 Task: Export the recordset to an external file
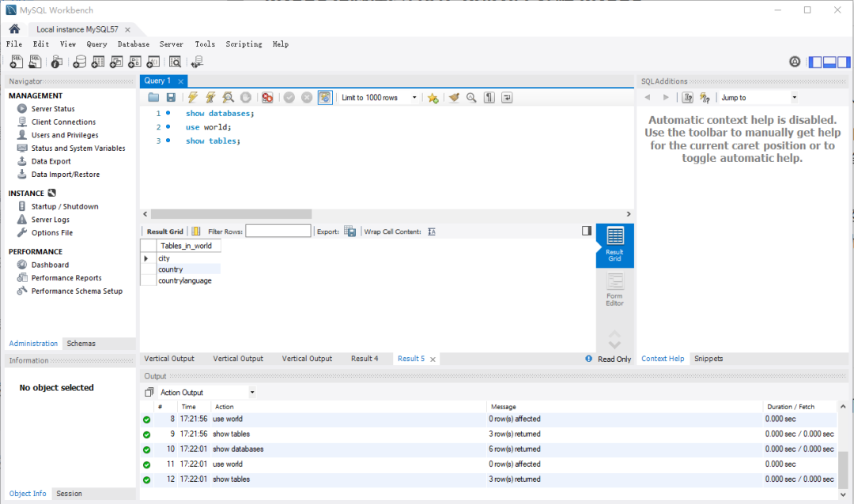350,231
